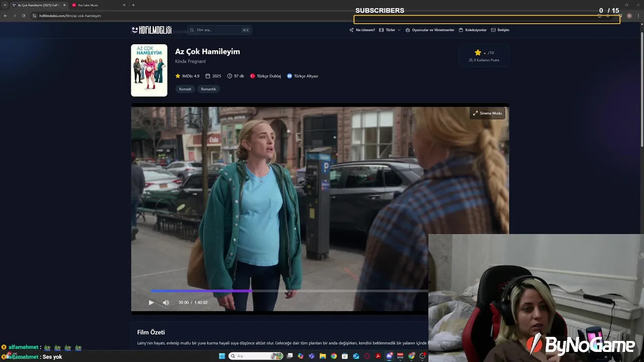
Task: Open the tab search dropdown arrow
Action: 5,5
